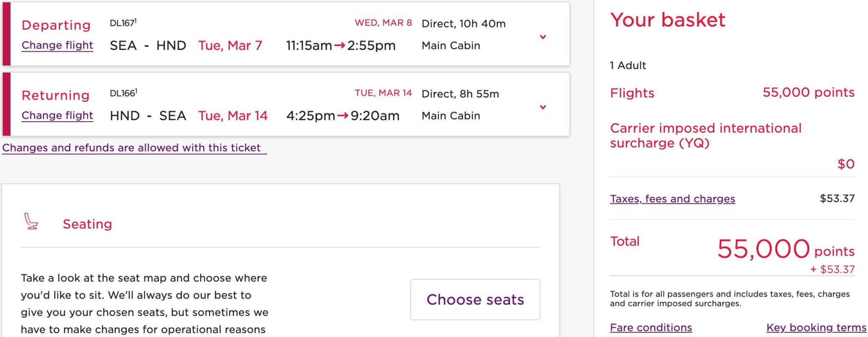Open the Fare conditions page
Image resolution: width=868 pixels, height=337 pixels.
pyautogui.click(x=651, y=327)
